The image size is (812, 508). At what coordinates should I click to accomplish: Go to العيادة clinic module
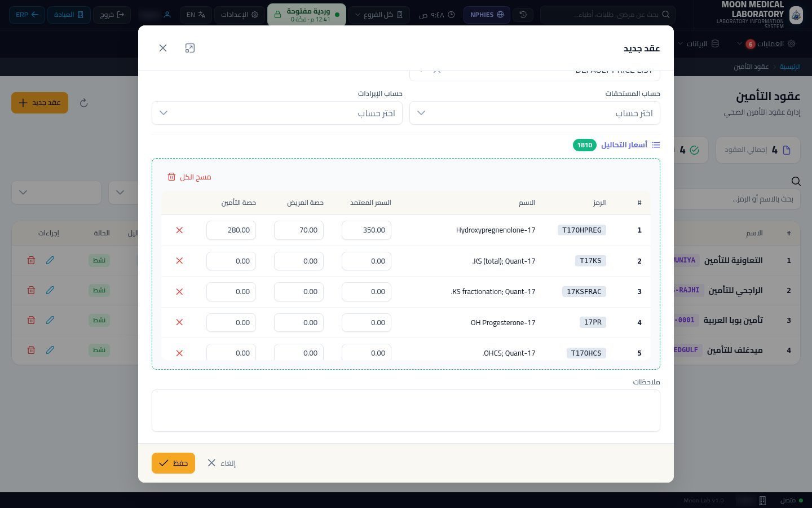(x=69, y=15)
